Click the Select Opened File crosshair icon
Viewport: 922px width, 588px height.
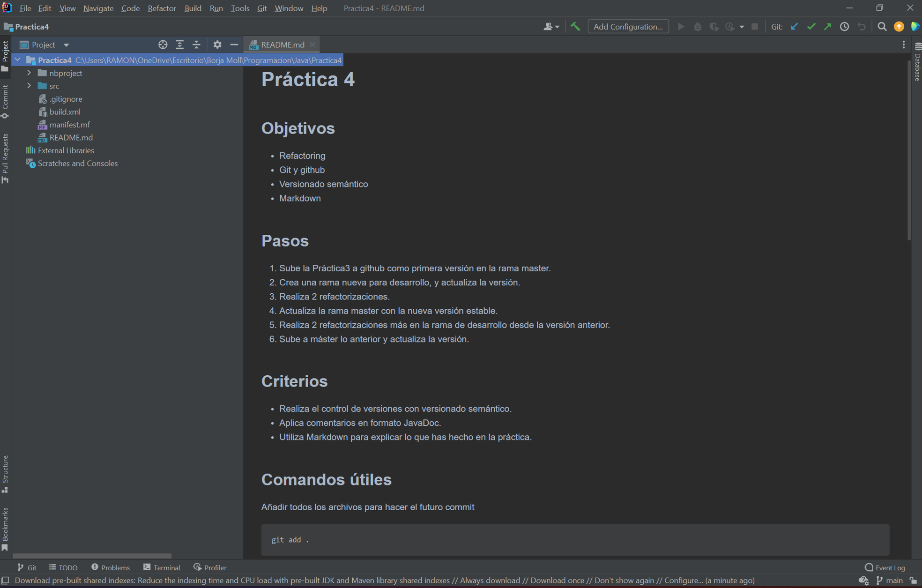point(163,45)
